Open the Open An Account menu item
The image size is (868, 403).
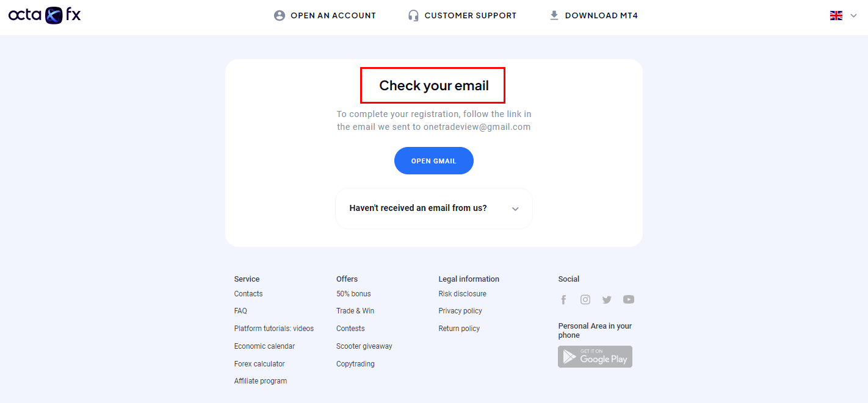coord(333,16)
